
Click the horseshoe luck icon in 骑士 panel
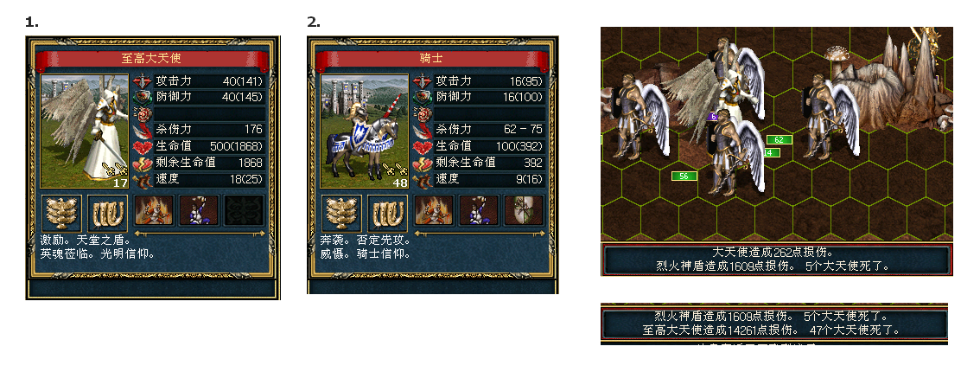pyautogui.click(x=387, y=213)
